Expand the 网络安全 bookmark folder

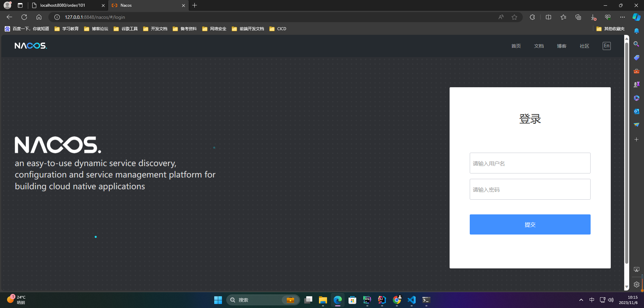[x=214, y=29]
